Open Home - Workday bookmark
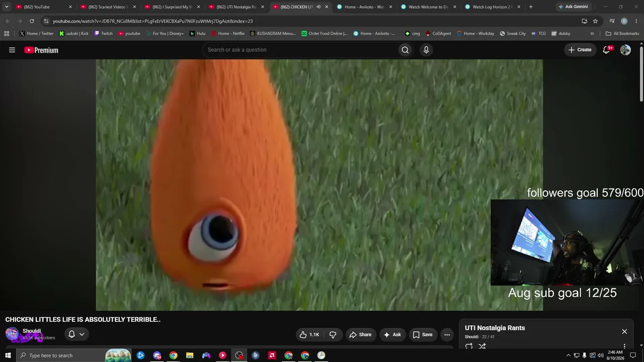 point(475,34)
